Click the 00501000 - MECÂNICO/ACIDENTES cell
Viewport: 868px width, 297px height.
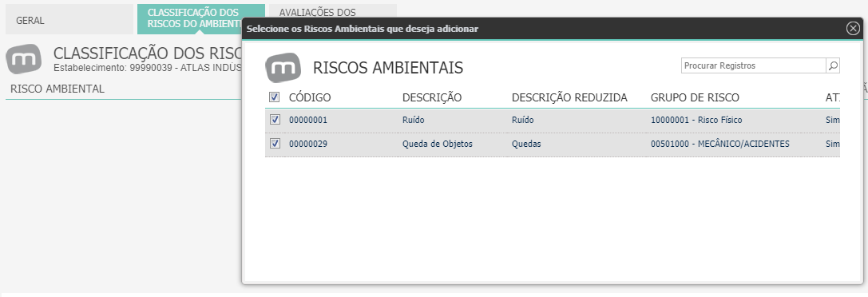pyautogui.click(x=720, y=144)
